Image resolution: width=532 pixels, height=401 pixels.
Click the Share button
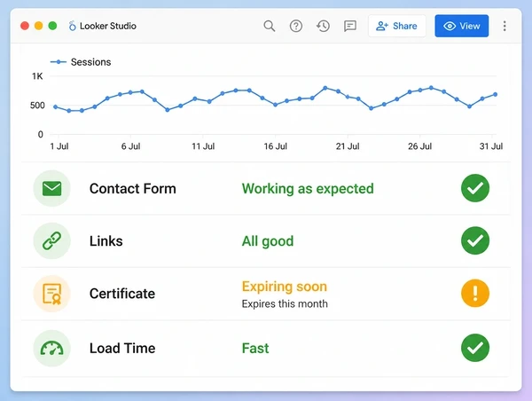tap(397, 26)
